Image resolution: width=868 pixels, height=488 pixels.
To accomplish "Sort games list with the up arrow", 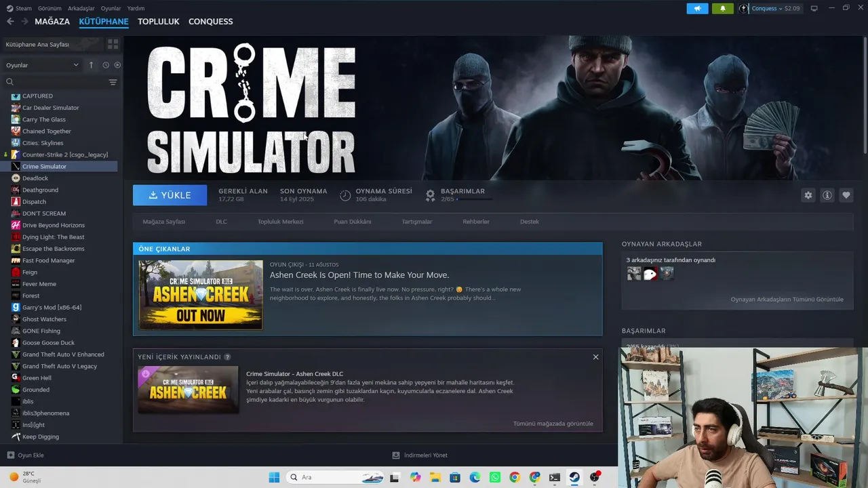I will [x=91, y=65].
